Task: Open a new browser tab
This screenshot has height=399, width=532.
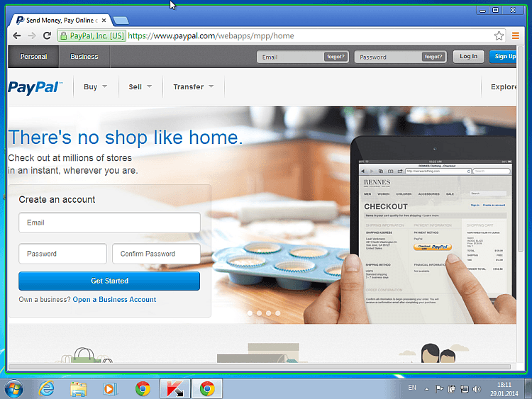Action: (x=121, y=21)
